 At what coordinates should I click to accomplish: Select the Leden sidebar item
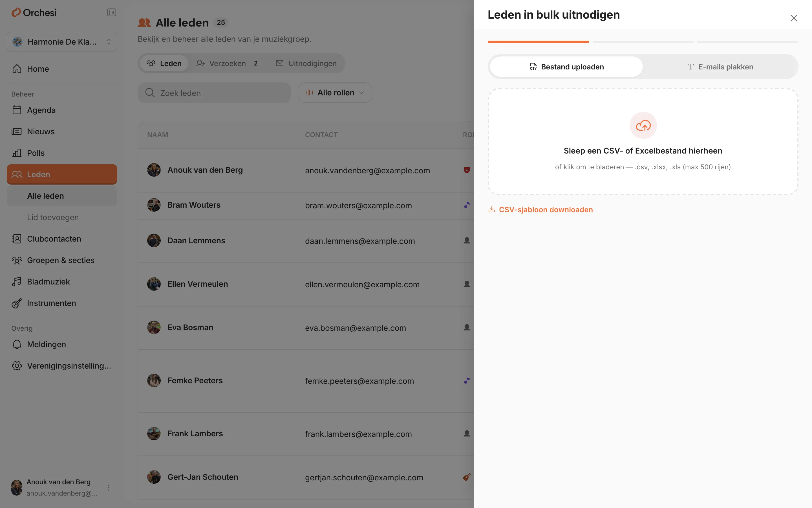(62, 174)
